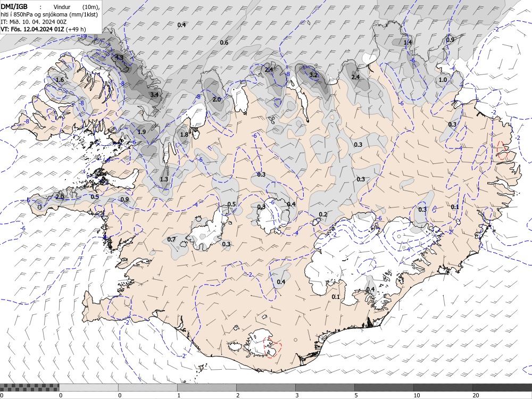Viewport: 532px width, 399px height.
Task: Click the 1.6 snowfall value in the Westfjords
Action: [x=60, y=80]
